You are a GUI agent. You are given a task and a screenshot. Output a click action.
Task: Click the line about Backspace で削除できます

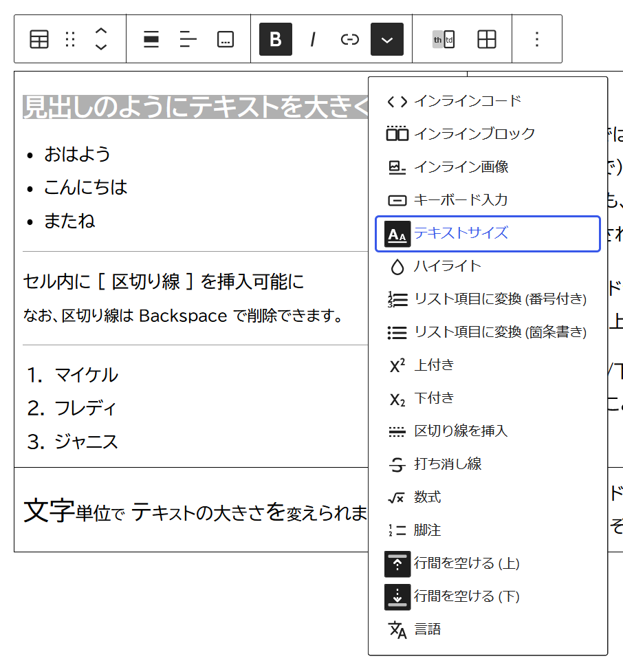(x=183, y=316)
